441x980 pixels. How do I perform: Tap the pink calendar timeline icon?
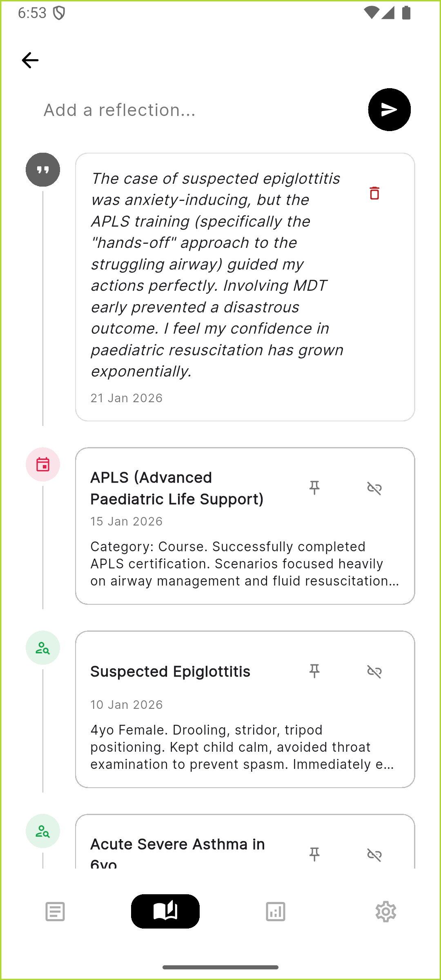pyautogui.click(x=43, y=464)
